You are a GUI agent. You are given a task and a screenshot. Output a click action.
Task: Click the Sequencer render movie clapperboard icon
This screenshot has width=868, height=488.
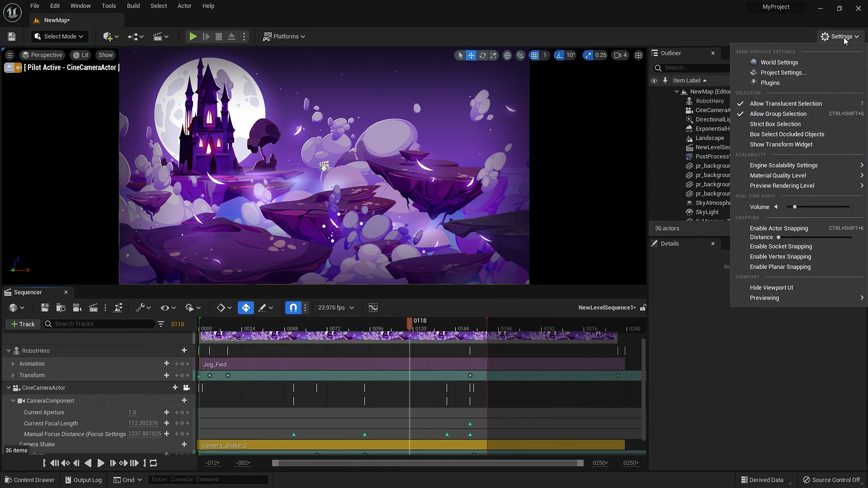[93, 308]
